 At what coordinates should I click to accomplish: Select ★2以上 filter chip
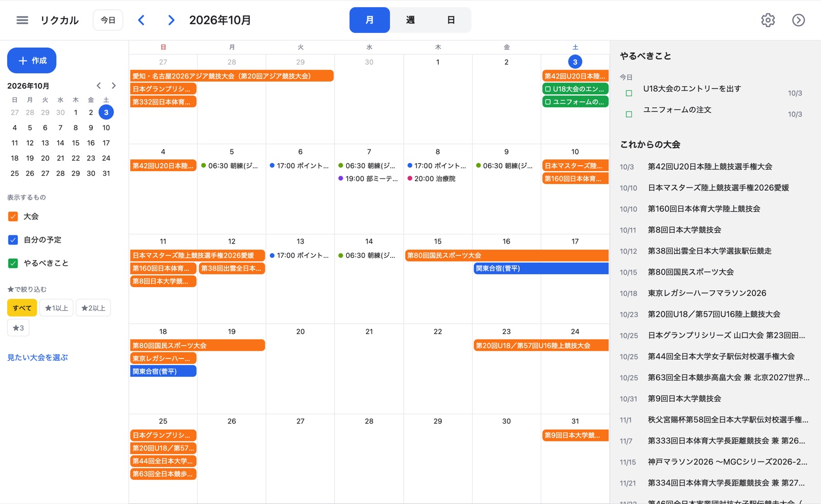pyautogui.click(x=93, y=308)
